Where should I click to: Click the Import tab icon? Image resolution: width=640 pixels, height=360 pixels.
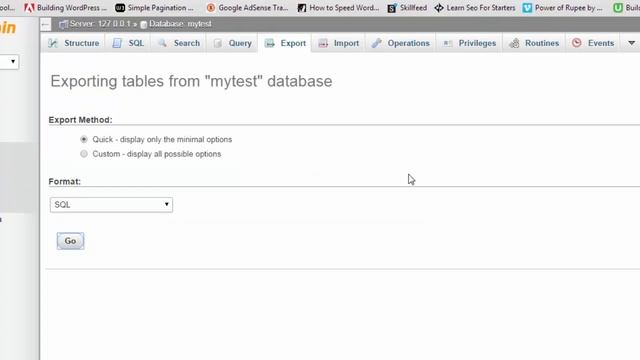[323, 43]
